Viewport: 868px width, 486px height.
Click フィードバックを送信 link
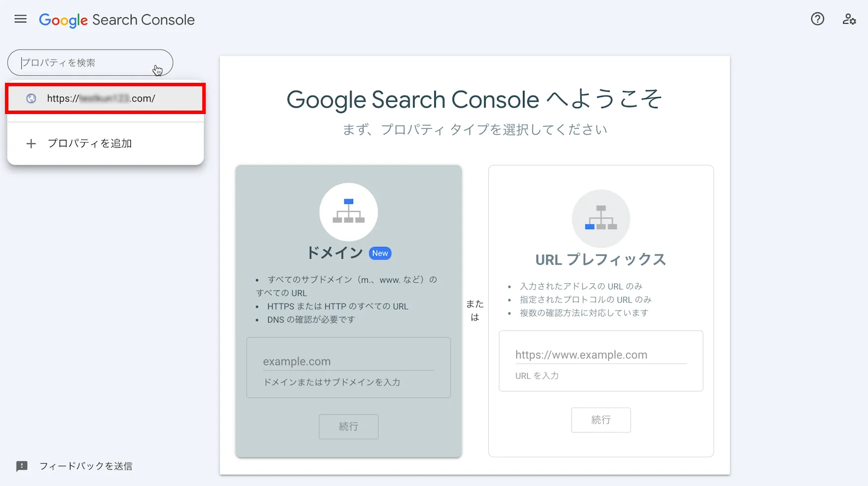click(x=86, y=466)
